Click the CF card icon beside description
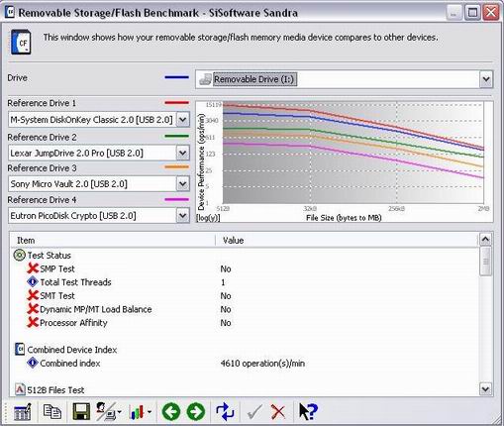The height and width of the screenshot is (426, 504). tap(21, 42)
